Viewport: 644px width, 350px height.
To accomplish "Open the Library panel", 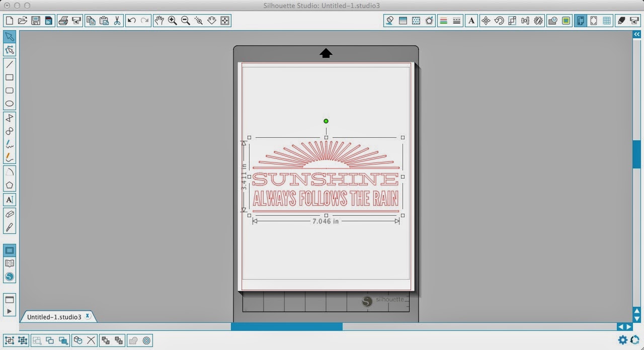I will 9,263.
